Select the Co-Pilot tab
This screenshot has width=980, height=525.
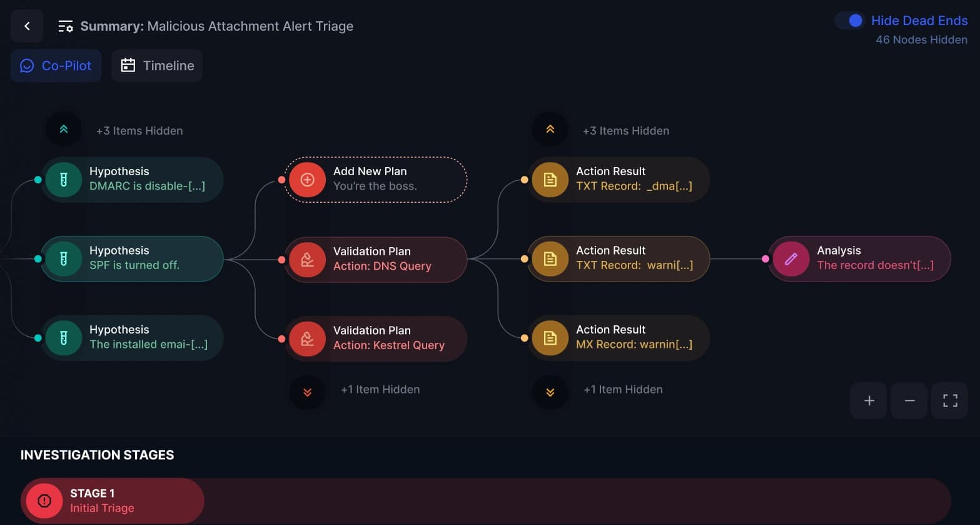56,65
